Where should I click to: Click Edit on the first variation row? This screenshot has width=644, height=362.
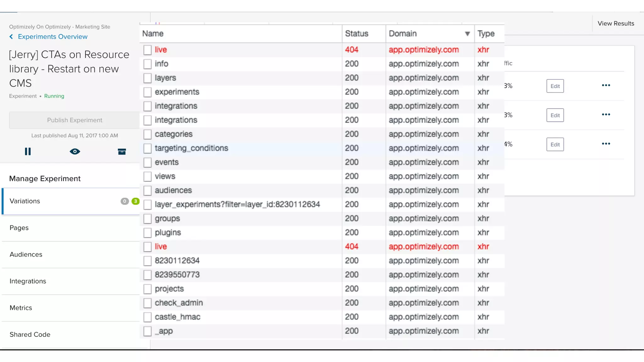tap(555, 86)
